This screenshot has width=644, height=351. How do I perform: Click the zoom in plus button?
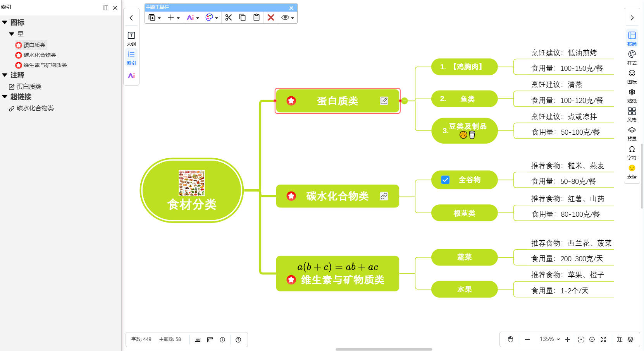tap(568, 339)
